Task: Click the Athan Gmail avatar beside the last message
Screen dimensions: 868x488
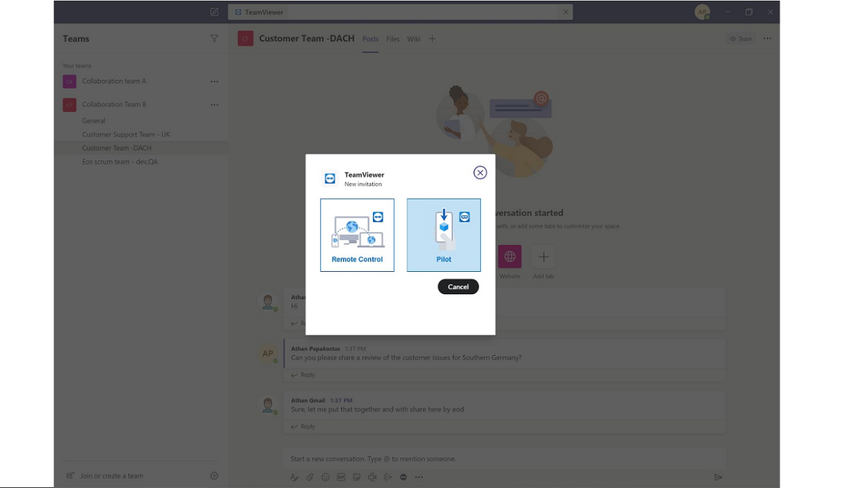Action: point(268,405)
